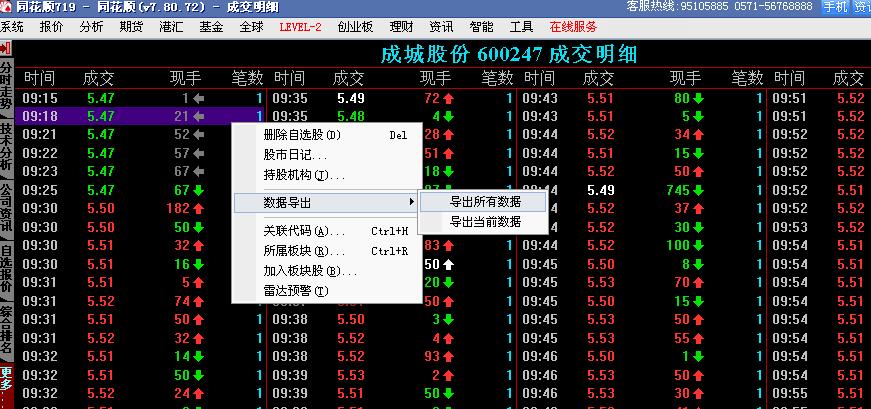Choose 持股机构(T)... from context menu
Image resolution: width=871 pixels, height=409 pixels.
point(327,176)
